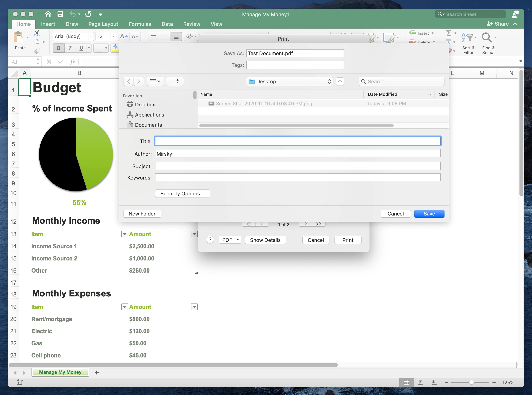532x395 pixels.
Task: Click the Home icon in the title bar
Action: [x=48, y=14]
